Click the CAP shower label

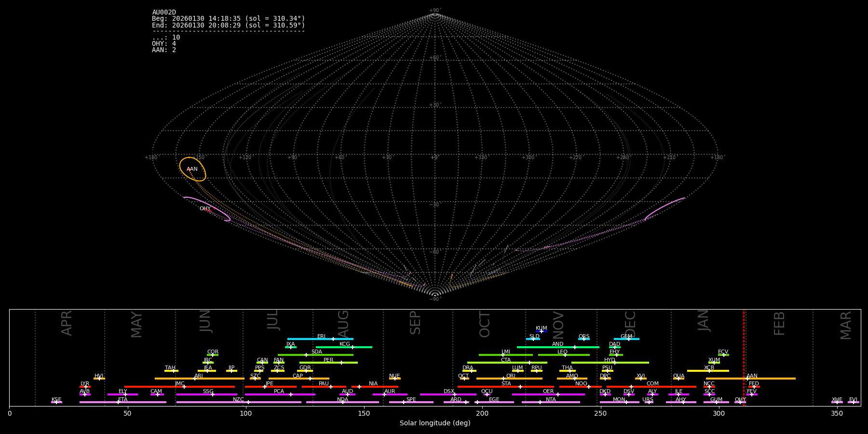click(x=298, y=376)
